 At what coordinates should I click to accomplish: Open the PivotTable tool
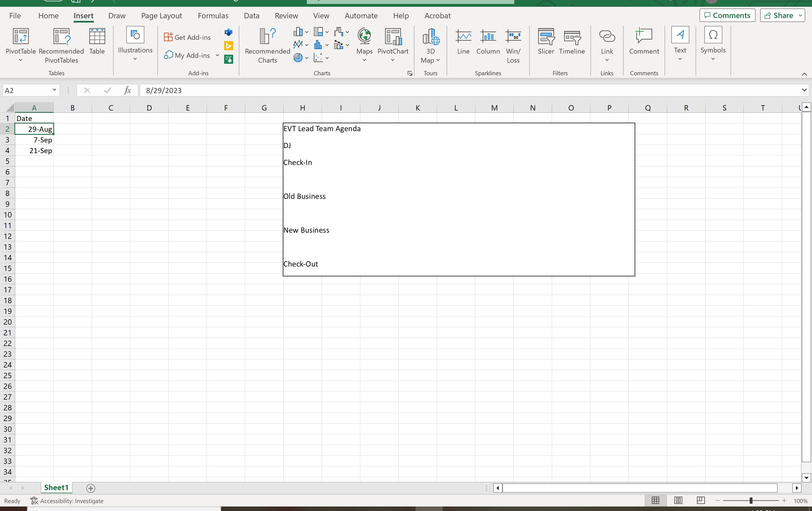[x=21, y=45]
